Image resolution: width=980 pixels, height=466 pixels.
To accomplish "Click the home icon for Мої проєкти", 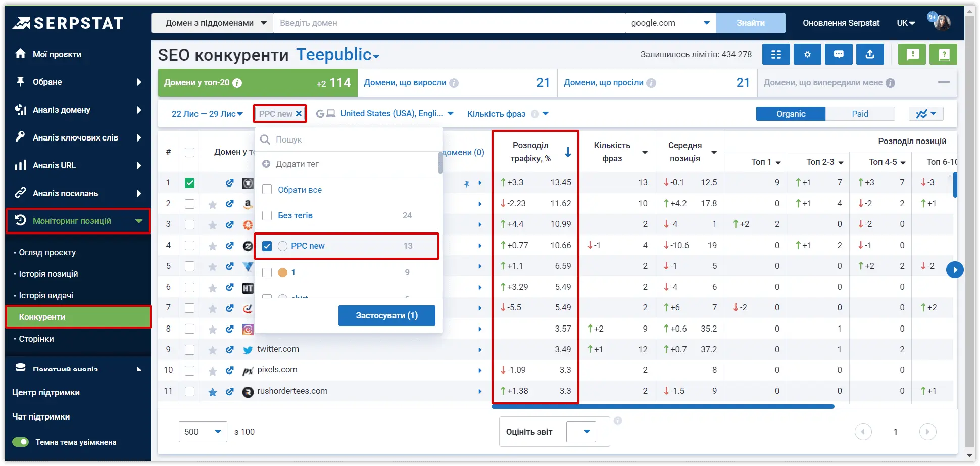I will click(20, 54).
